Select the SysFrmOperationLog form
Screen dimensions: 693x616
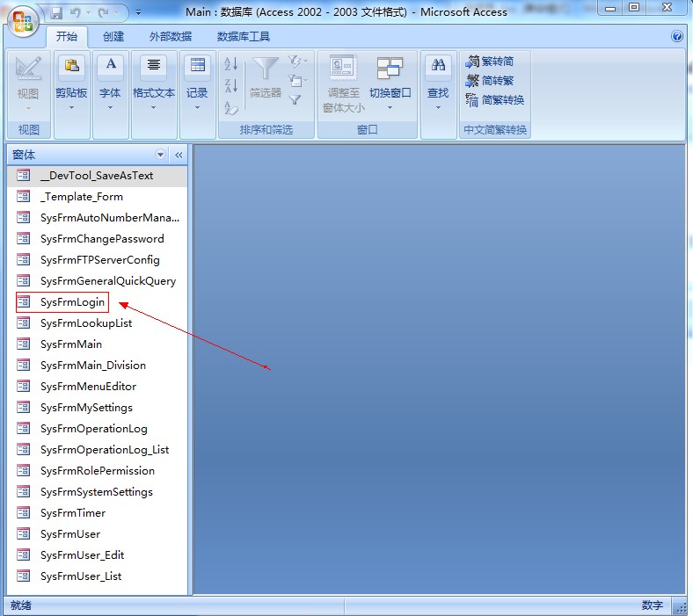(98, 429)
